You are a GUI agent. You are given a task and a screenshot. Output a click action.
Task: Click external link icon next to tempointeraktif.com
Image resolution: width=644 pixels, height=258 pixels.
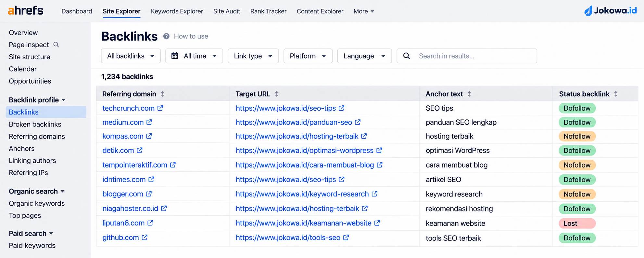coord(173,165)
